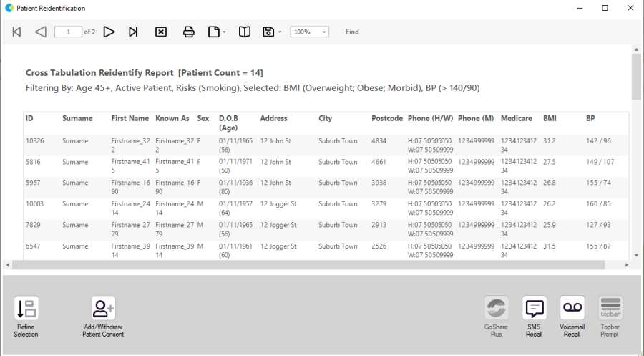The width and height of the screenshot is (644, 356).
Task: Close the Patient Reidentification window
Action: (630, 8)
